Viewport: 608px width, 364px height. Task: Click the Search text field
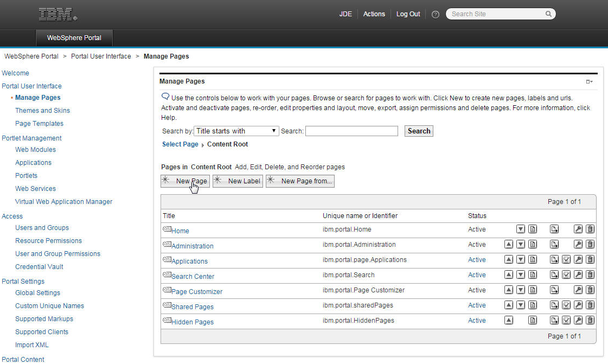tap(351, 131)
